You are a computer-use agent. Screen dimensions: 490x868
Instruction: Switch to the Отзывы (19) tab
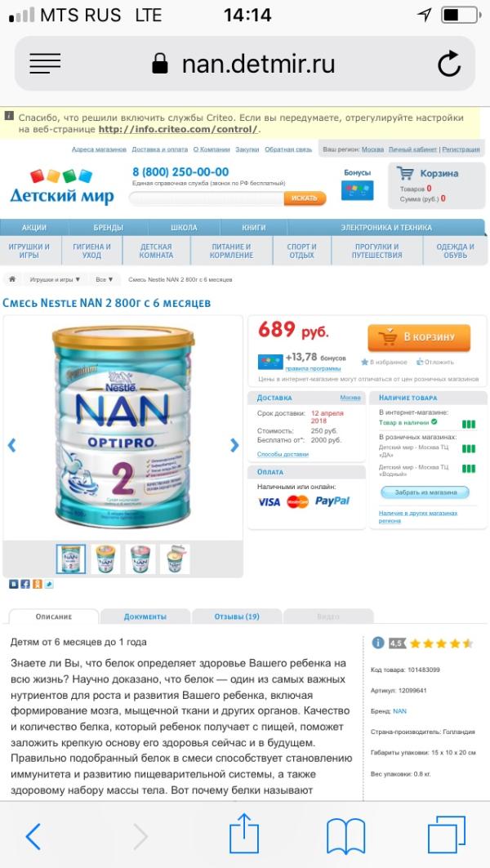tap(237, 617)
